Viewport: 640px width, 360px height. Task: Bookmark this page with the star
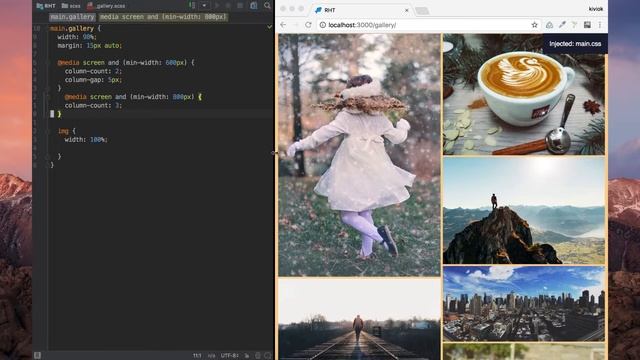coord(534,25)
